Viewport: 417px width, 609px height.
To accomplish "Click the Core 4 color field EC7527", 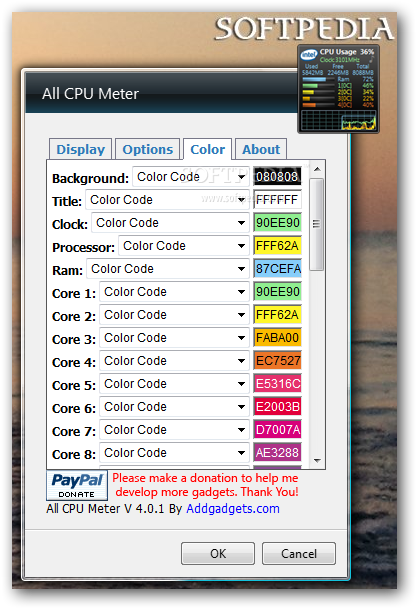I will [x=277, y=361].
